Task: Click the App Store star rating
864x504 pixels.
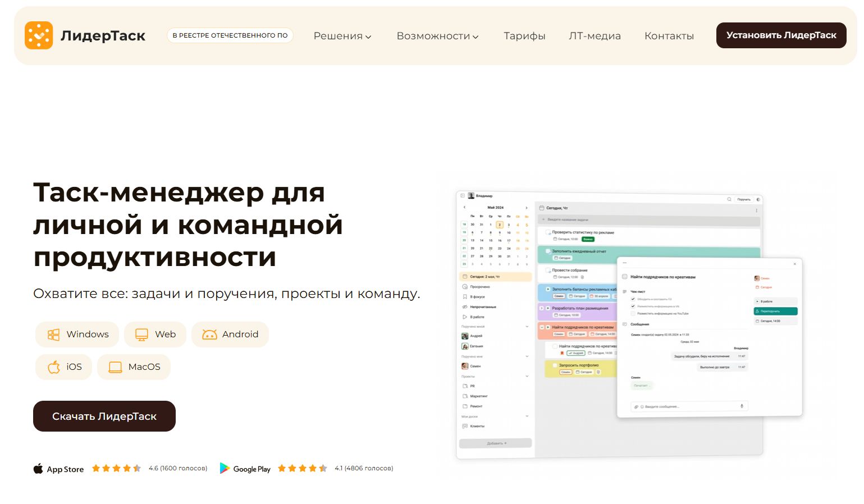Action: pyautogui.click(x=116, y=468)
